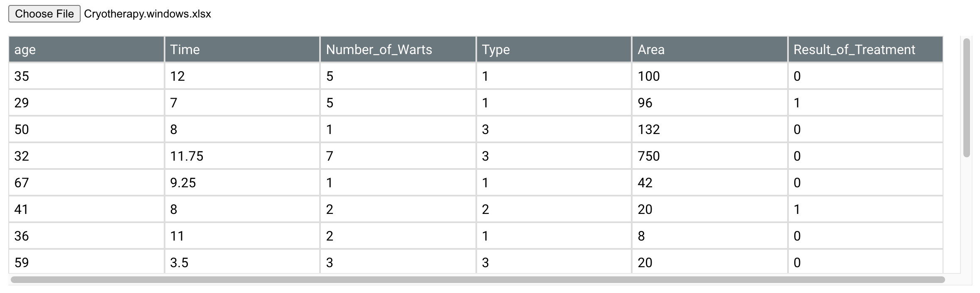Click the Area value 750
The height and width of the screenshot is (293, 980).
tap(707, 156)
